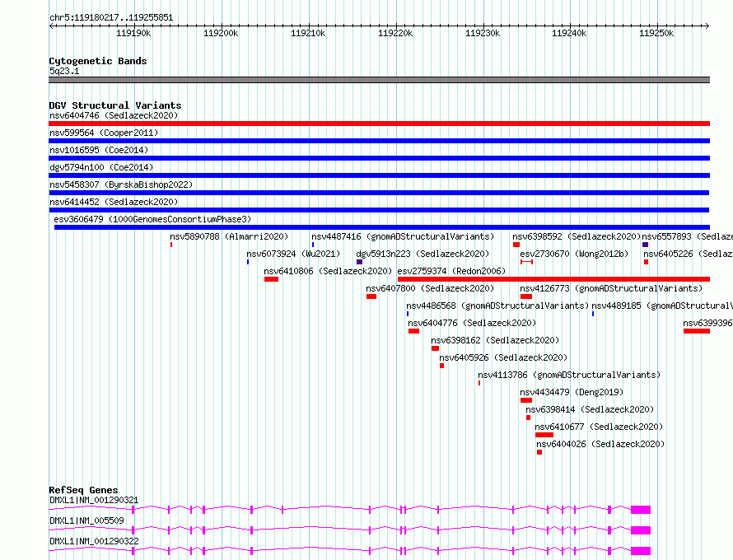The width and height of the screenshot is (733, 560).
Task: Select the 5q23.1 band label
Action: pyautogui.click(x=64, y=71)
